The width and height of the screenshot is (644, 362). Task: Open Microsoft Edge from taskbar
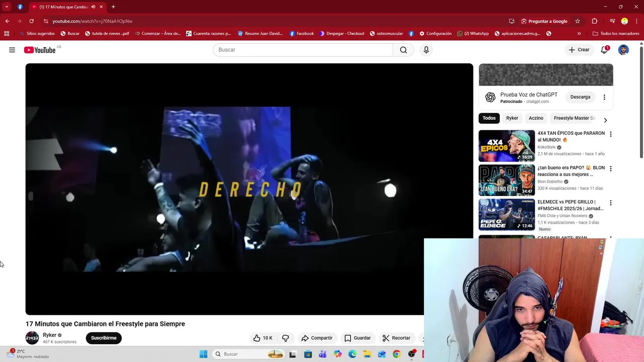(353, 354)
